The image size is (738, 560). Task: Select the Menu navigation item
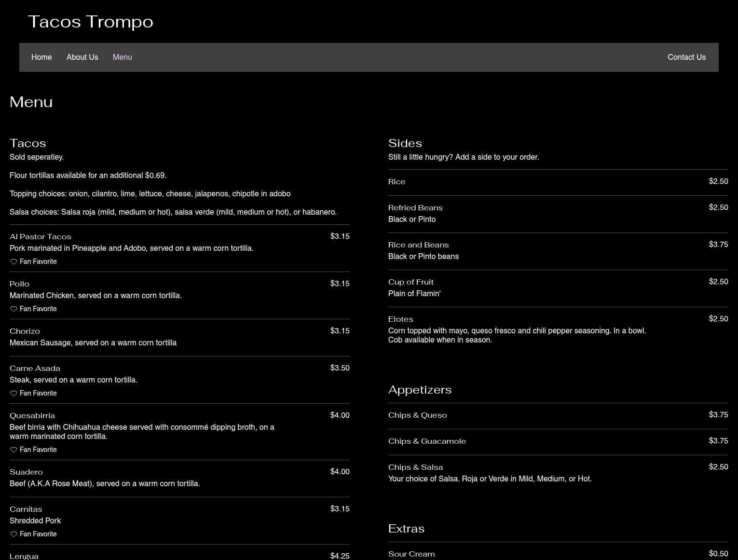click(x=123, y=57)
